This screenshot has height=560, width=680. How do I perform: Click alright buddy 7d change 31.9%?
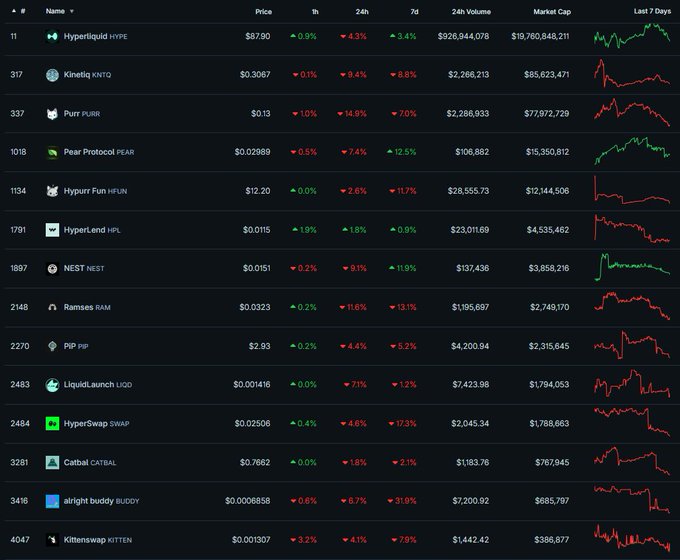(x=402, y=501)
